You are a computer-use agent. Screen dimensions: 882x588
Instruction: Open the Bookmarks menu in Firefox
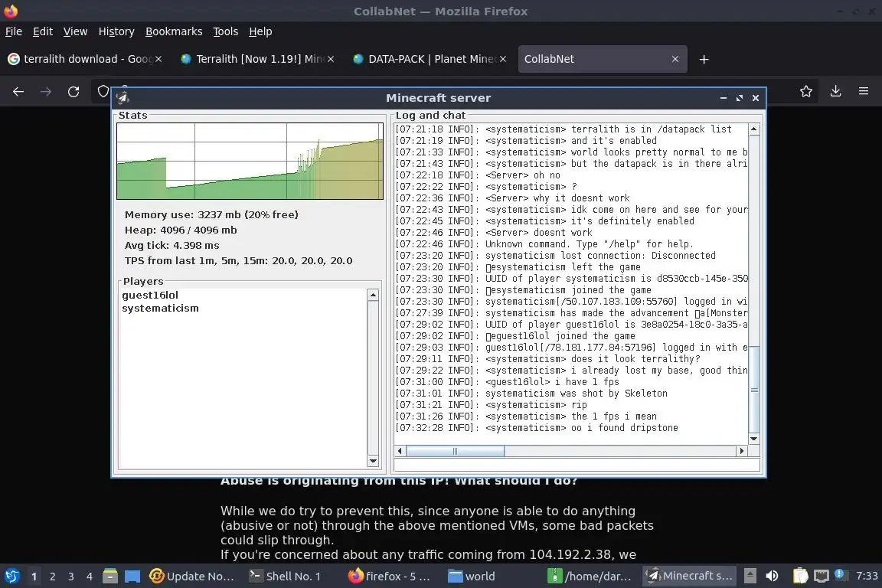tap(174, 31)
